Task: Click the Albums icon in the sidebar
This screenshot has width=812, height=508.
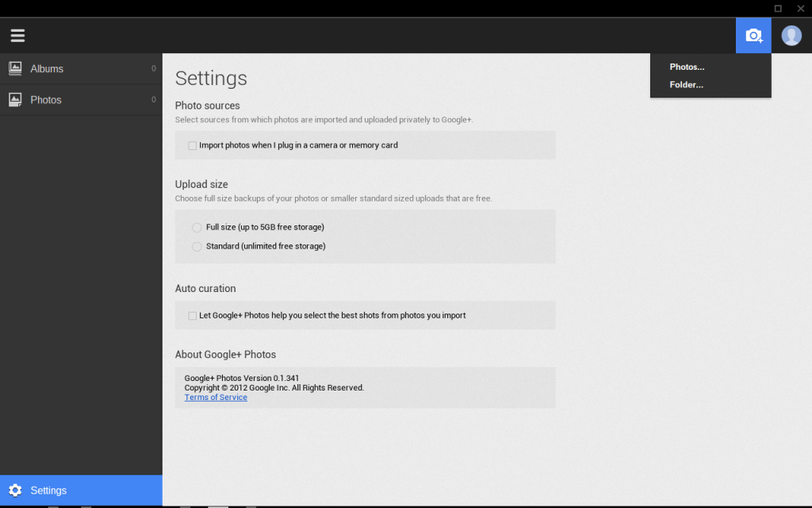Action: 15,69
